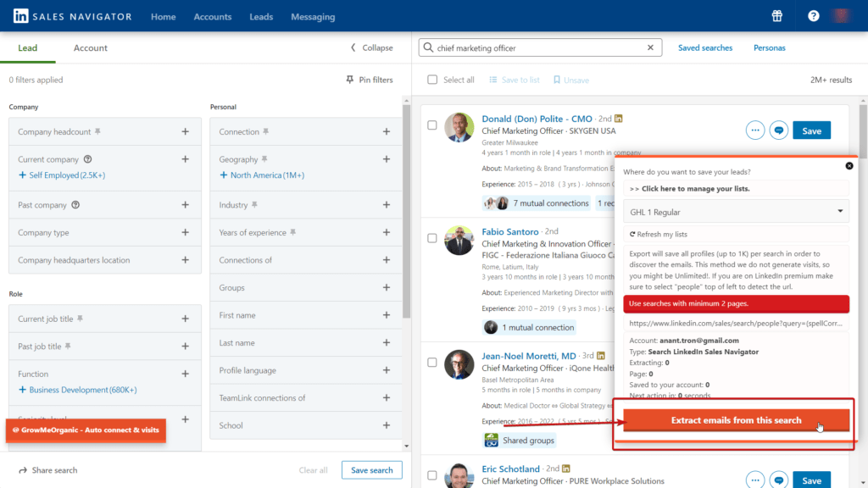Add North America geography suggestion

tap(262, 175)
